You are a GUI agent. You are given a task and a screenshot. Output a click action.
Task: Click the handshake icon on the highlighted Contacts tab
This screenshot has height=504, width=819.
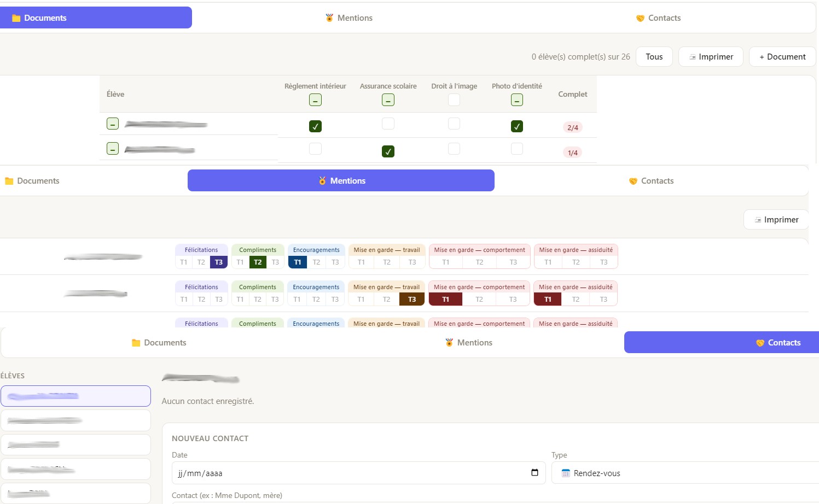(760, 343)
